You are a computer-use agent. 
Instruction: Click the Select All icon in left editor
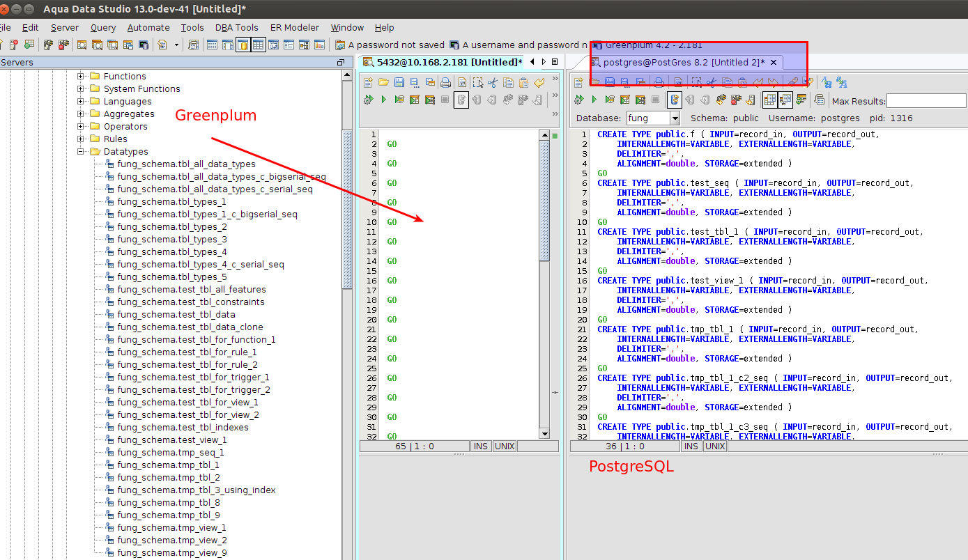click(477, 82)
